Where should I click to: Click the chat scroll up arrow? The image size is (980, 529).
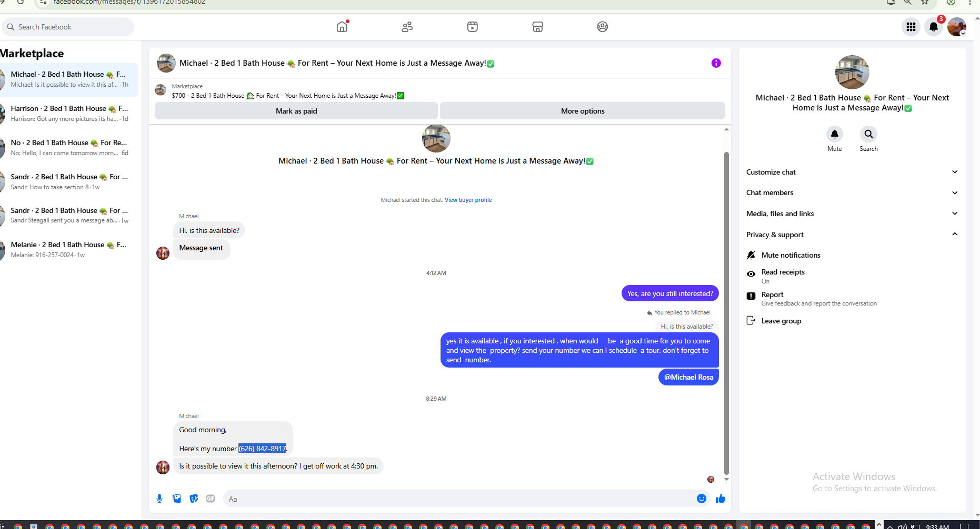point(726,129)
